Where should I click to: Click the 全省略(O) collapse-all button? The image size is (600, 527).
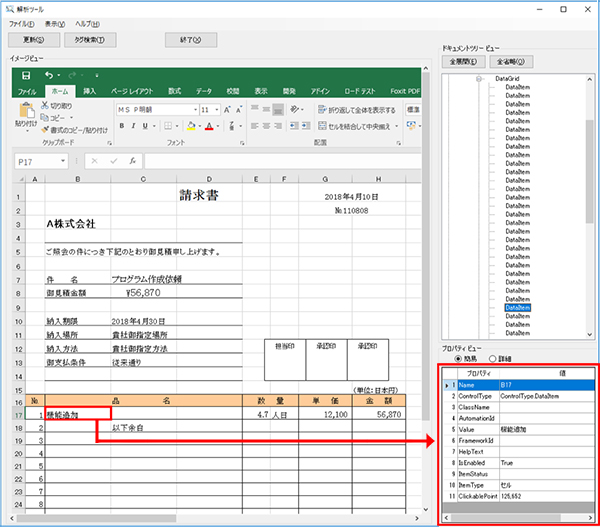511,62
